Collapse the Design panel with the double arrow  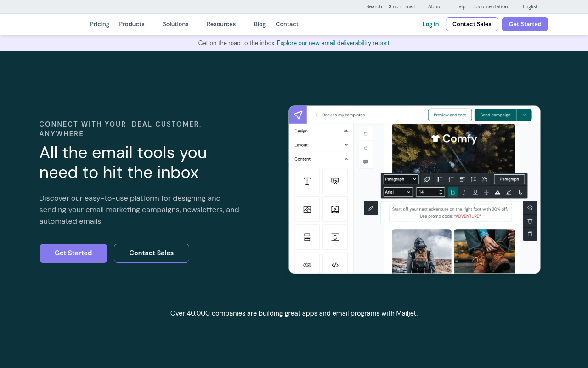[346, 131]
